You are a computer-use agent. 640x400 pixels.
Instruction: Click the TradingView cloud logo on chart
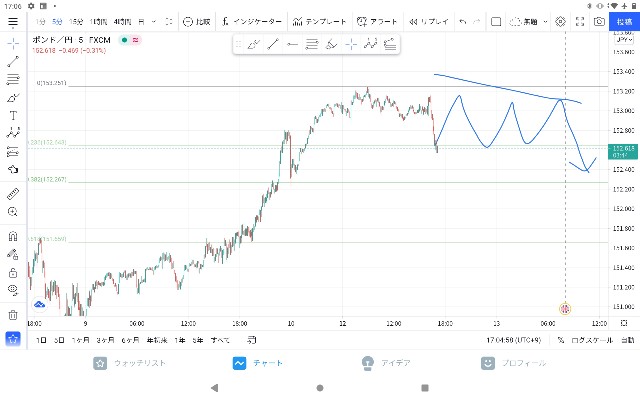(x=40, y=304)
